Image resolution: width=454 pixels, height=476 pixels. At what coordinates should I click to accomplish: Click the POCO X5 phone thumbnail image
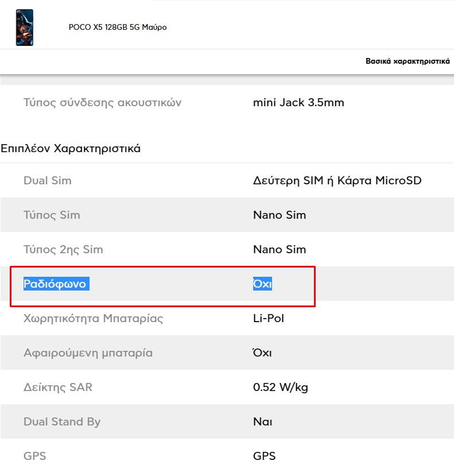click(25, 28)
